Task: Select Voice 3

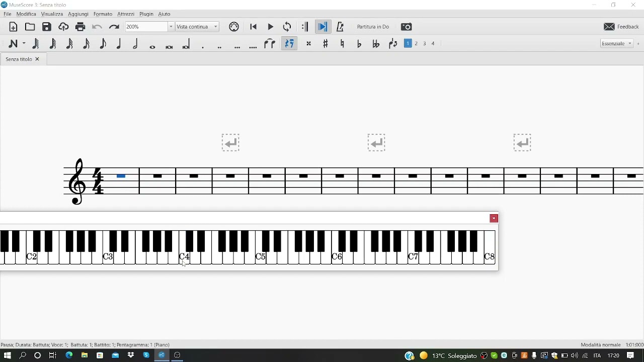Action: click(426, 44)
